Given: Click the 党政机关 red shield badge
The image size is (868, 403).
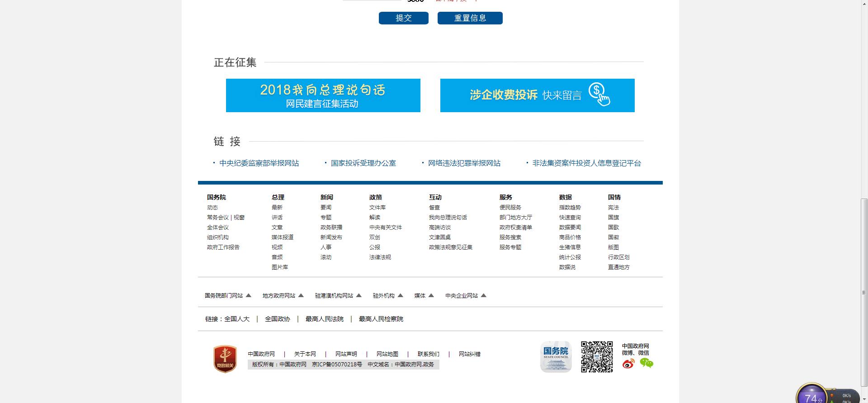Looking at the screenshot, I should [225, 359].
